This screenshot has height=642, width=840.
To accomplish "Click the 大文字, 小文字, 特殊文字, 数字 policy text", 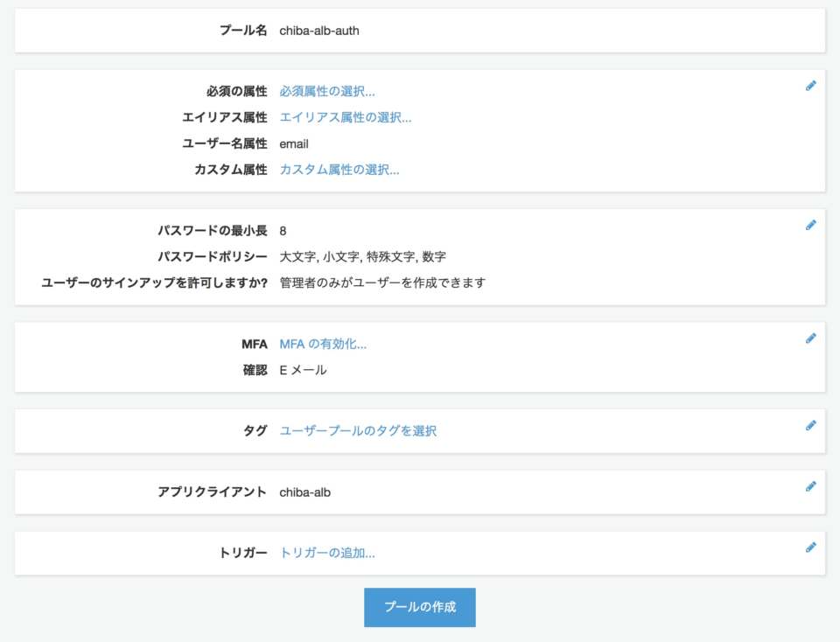I will (x=362, y=256).
